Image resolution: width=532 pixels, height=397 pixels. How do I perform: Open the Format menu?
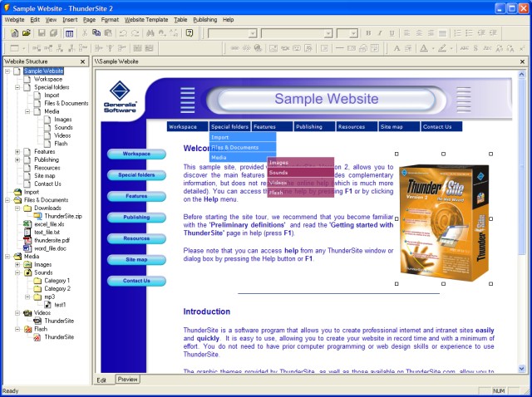[x=110, y=20]
